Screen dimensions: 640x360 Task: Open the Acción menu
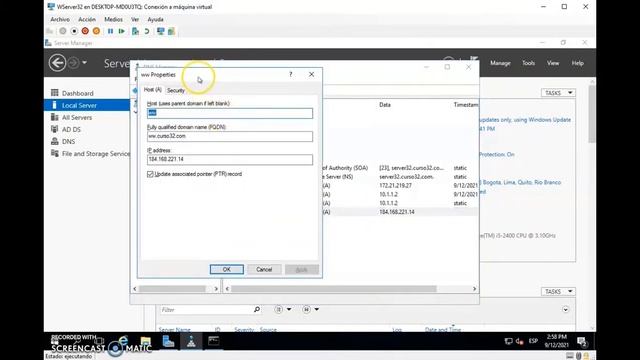click(87, 19)
